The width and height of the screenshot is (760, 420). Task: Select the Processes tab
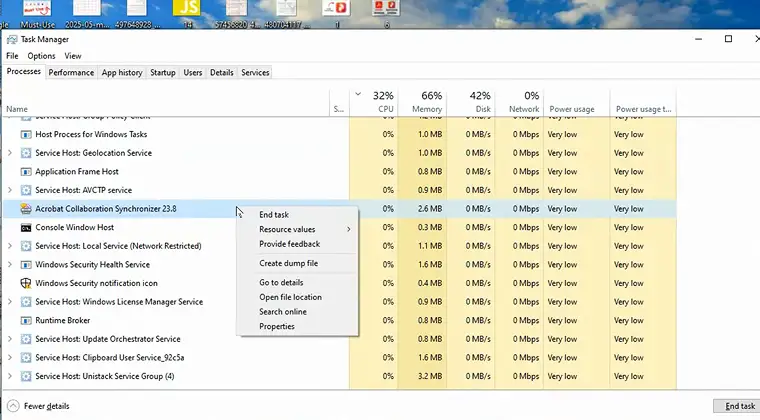(x=23, y=72)
